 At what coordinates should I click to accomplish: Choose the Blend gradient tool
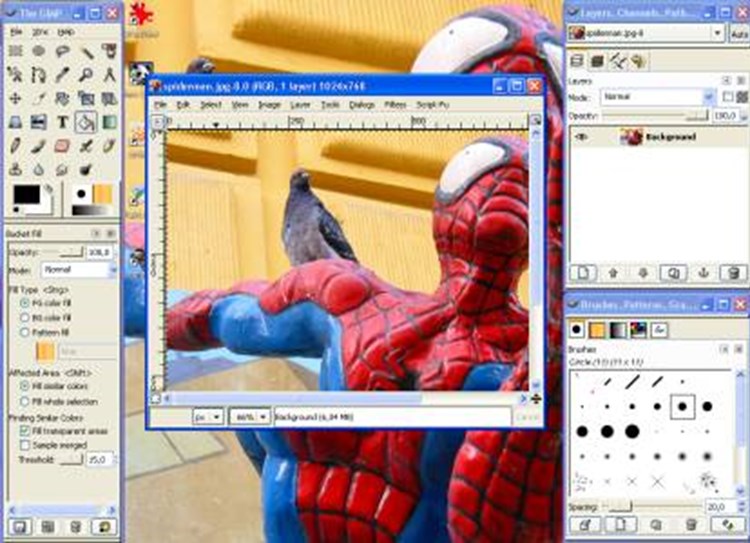click(x=110, y=122)
